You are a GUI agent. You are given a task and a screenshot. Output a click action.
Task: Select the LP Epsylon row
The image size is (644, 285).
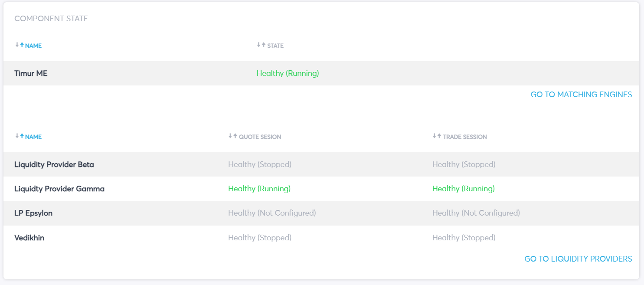[x=33, y=213]
